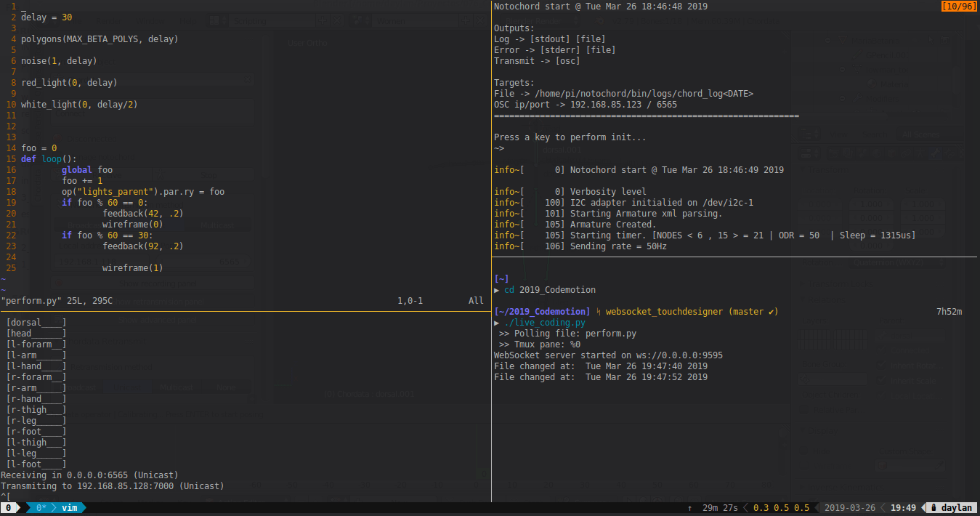Click the [head_____] entry

point(36,333)
